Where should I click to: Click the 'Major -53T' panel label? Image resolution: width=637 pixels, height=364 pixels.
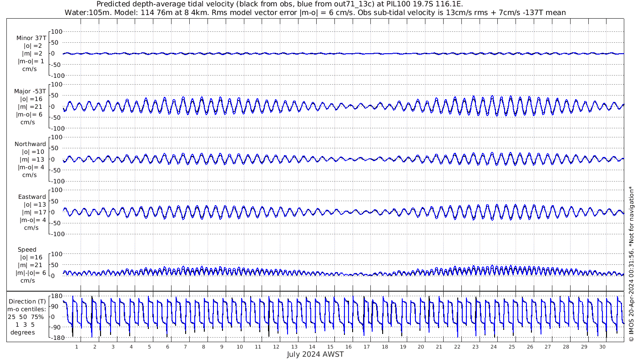(x=30, y=91)
